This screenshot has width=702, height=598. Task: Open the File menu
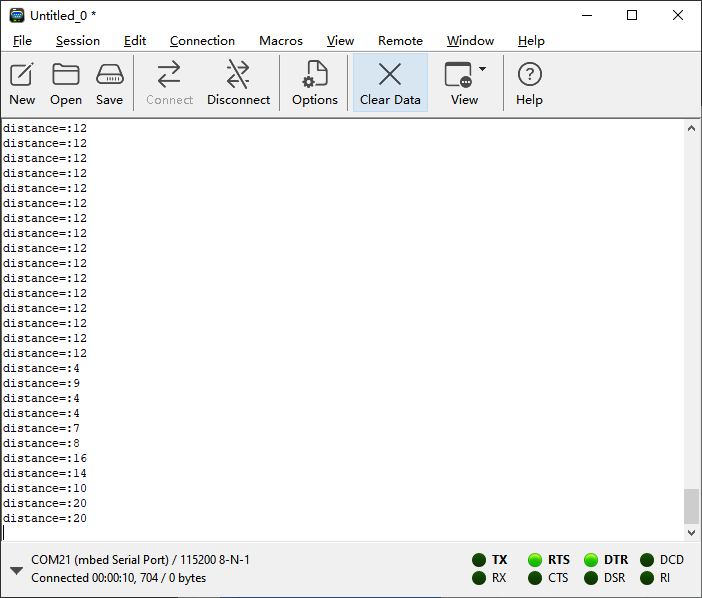click(22, 41)
